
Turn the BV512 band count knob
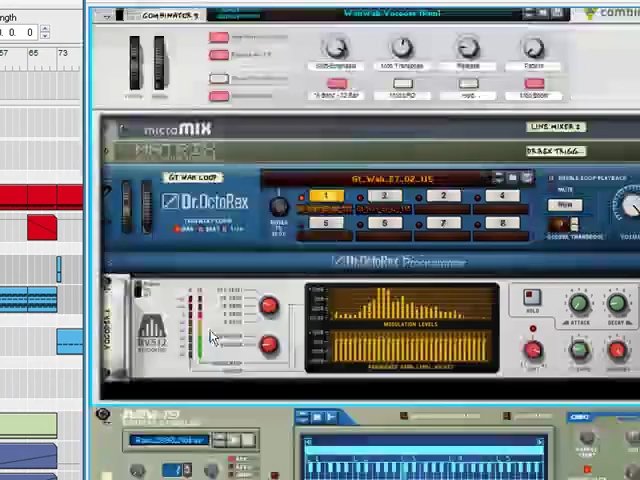click(x=269, y=305)
